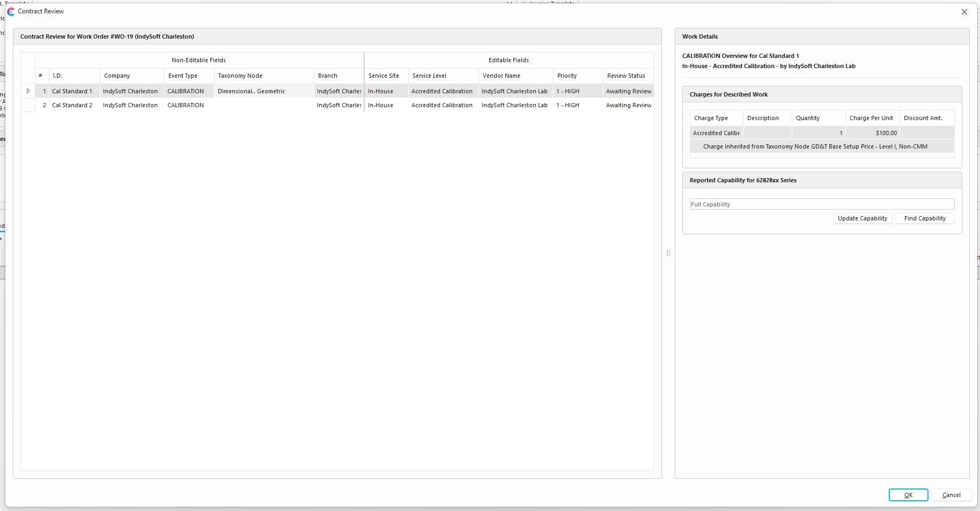Select the Cal Standard 2 row

pyautogui.click(x=72, y=105)
